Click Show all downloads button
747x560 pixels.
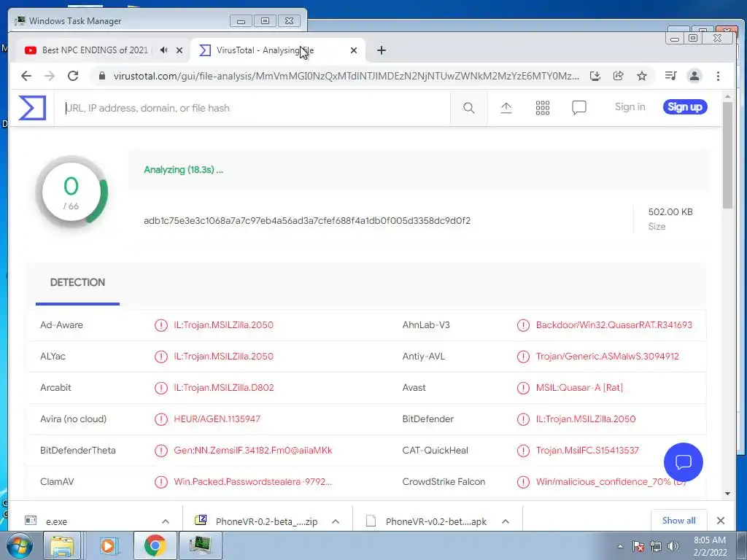coord(679,521)
